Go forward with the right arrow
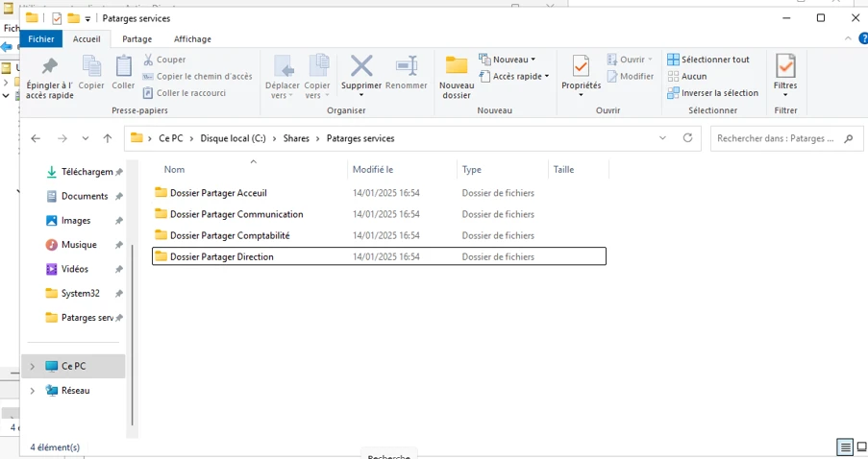Image resolution: width=868 pixels, height=459 pixels. [62, 138]
